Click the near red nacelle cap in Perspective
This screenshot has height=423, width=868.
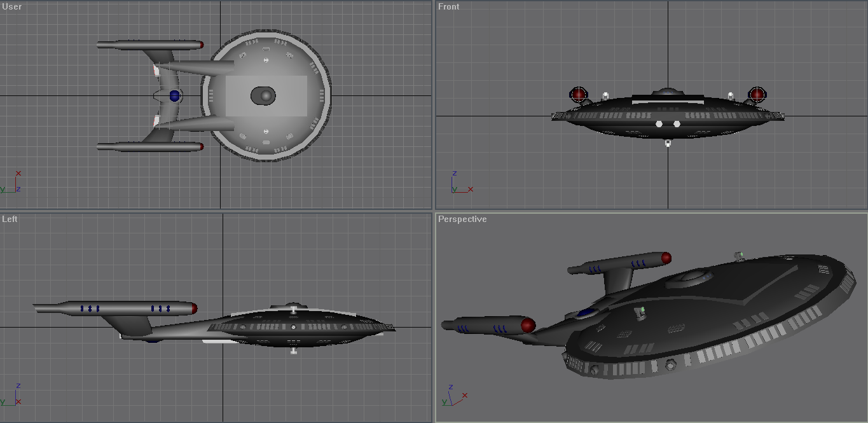[528, 325]
